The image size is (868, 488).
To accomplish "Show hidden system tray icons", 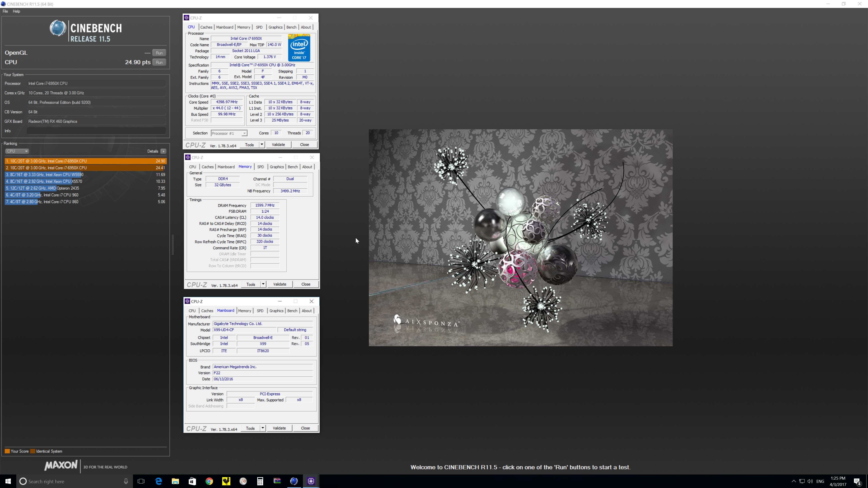I will tap(794, 481).
